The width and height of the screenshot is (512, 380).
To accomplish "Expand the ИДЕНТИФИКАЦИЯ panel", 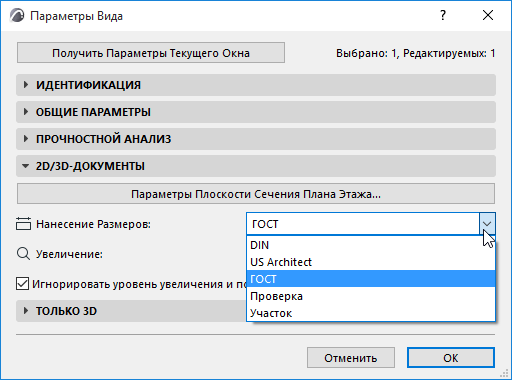I will tap(256, 85).
